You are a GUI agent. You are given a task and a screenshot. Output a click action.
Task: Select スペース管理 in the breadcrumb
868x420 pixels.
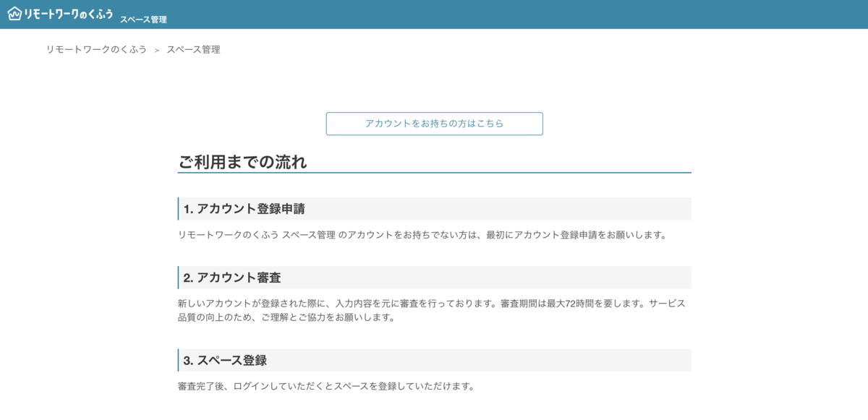coord(193,50)
